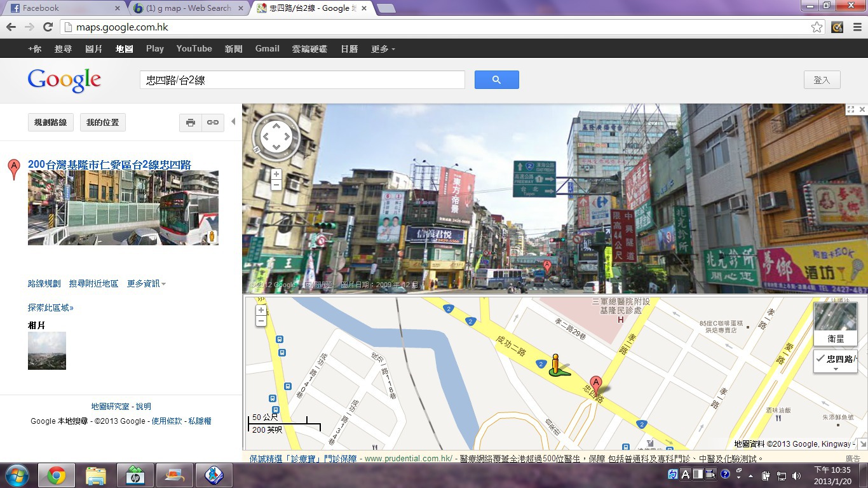This screenshot has width=868, height=488.
Task: Open the street view thumbnail in sidebar
Action: tap(123, 208)
